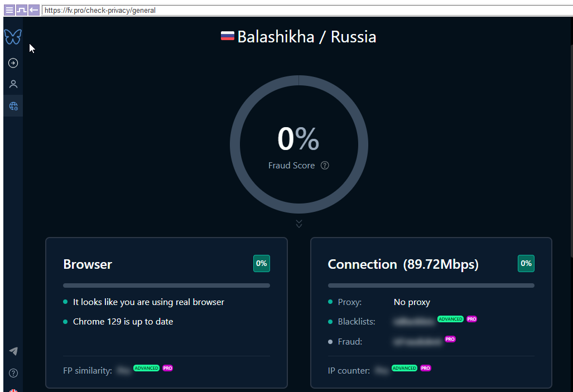The width and height of the screenshot is (573, 392).
Task: Go back with the left arrow button
Action: click(34, 10)
